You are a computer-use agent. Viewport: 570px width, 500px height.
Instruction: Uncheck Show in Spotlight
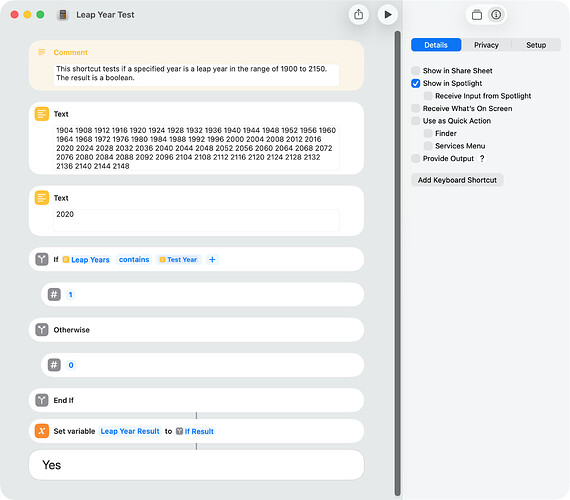pyautogui.click(x=416, y=83)
